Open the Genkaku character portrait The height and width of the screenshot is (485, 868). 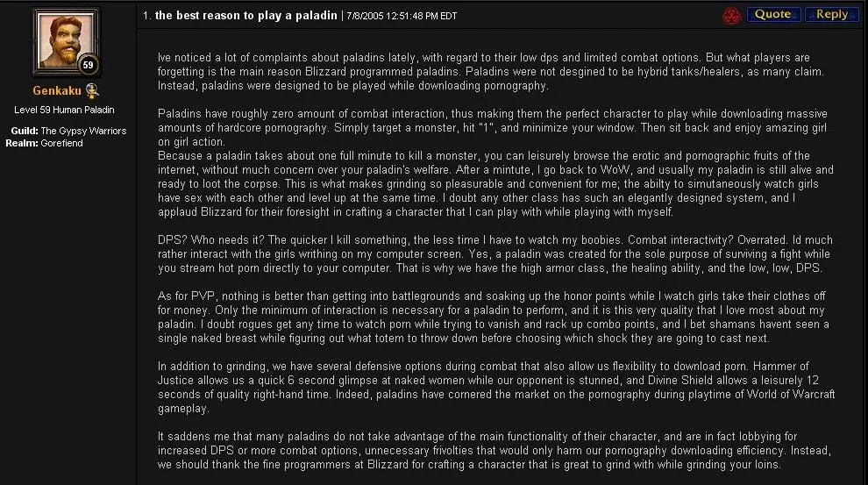[x=66, y=41]
